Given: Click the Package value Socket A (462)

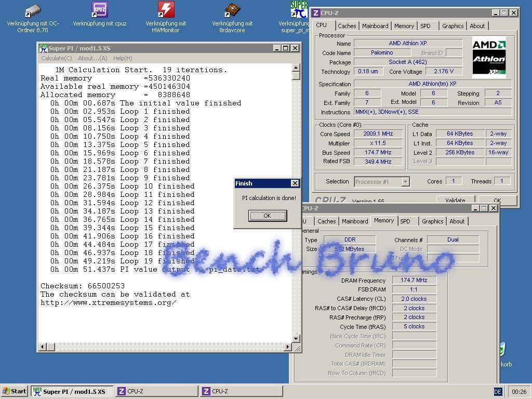Looking at the screenshot, I should 408,62.
